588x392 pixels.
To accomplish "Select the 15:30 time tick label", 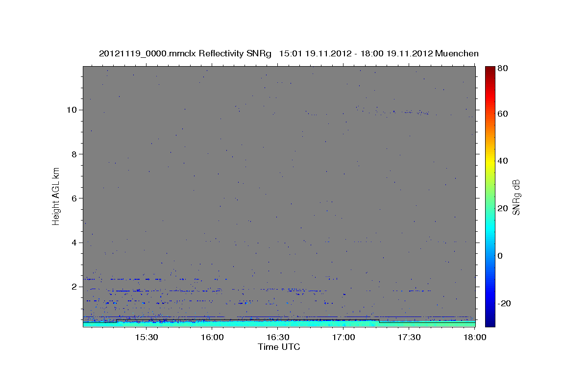I will point(146,338).
